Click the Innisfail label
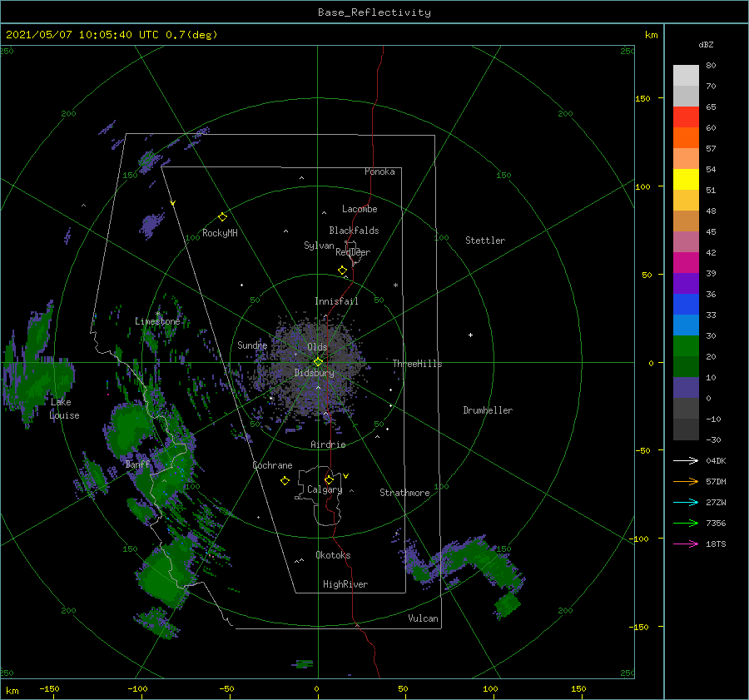 click(336, 301)
